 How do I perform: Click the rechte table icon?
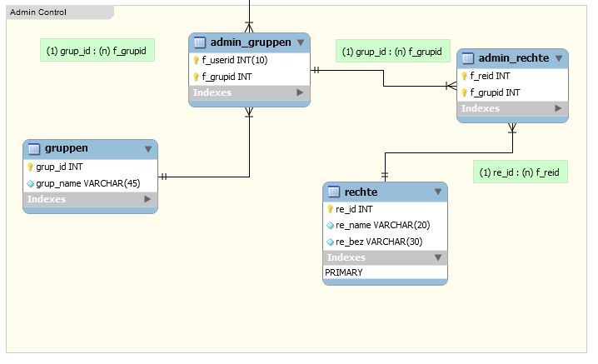[x=334, y=192]
